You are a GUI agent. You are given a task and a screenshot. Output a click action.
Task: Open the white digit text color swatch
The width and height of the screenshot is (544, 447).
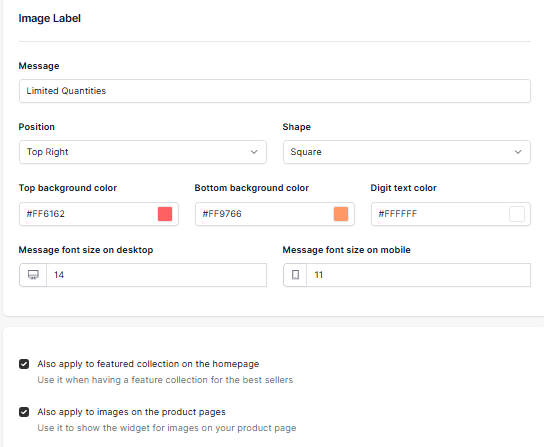(x=517, y=214)
